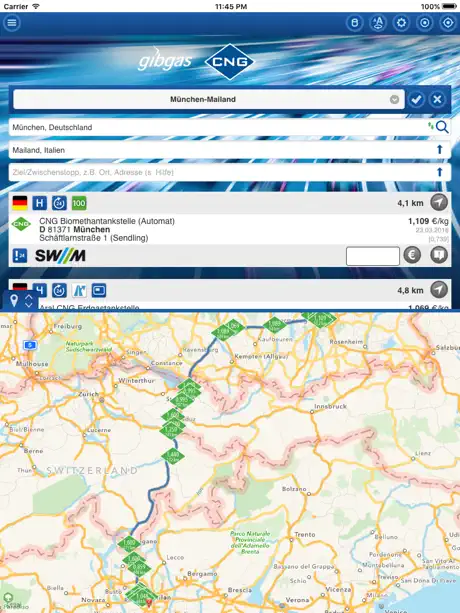Tap the Trento label on map
This screenshot has height=613, width=460.
pos(305,534)
